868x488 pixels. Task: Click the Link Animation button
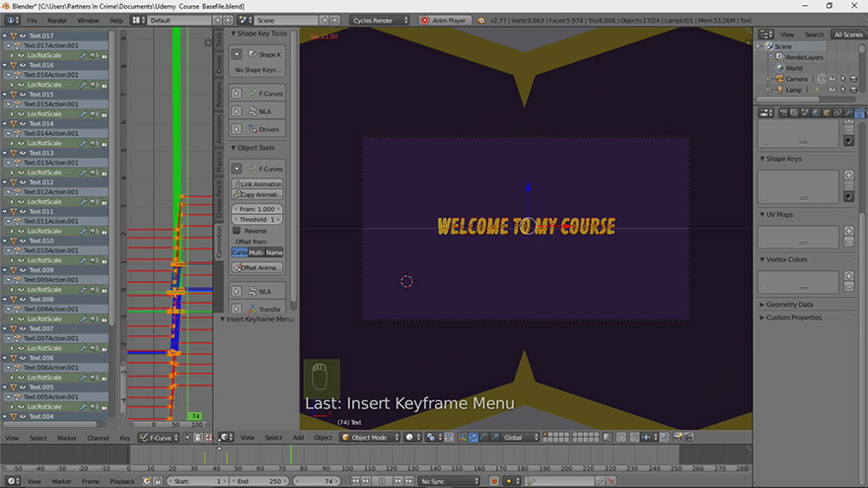click(x=257, y=183)
